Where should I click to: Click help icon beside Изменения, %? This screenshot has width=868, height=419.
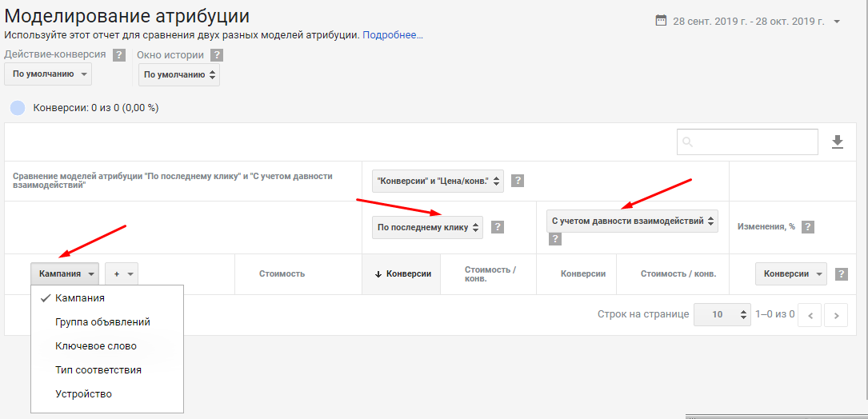[x=808, y=227]
